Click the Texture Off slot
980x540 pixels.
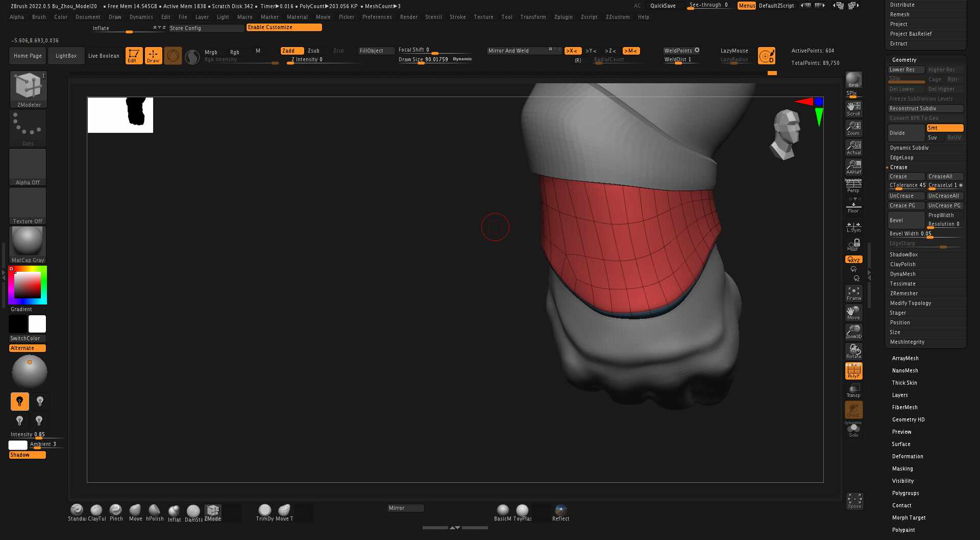pos(28,206)
